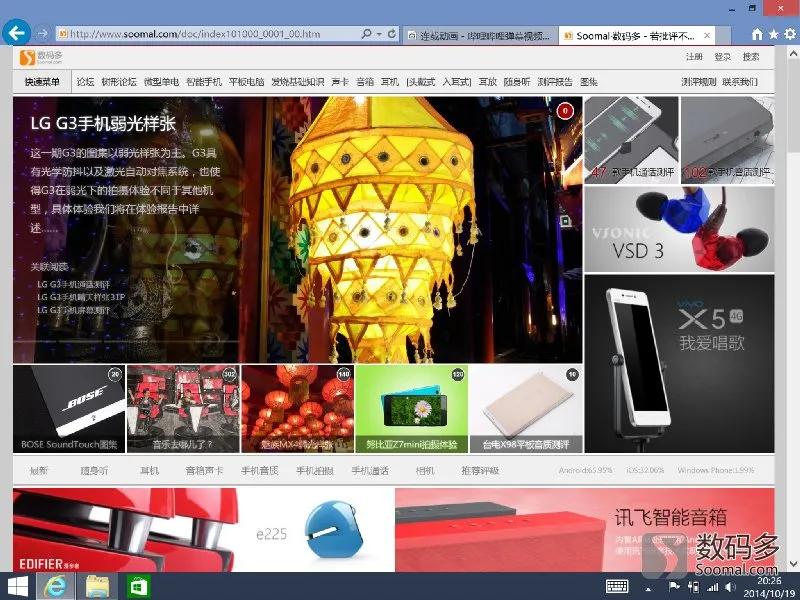This screenshot has height=600, width=800.
Task: Expand the address bar dropdown arrow
Action: pyautogui.click(x=379, y=34)
